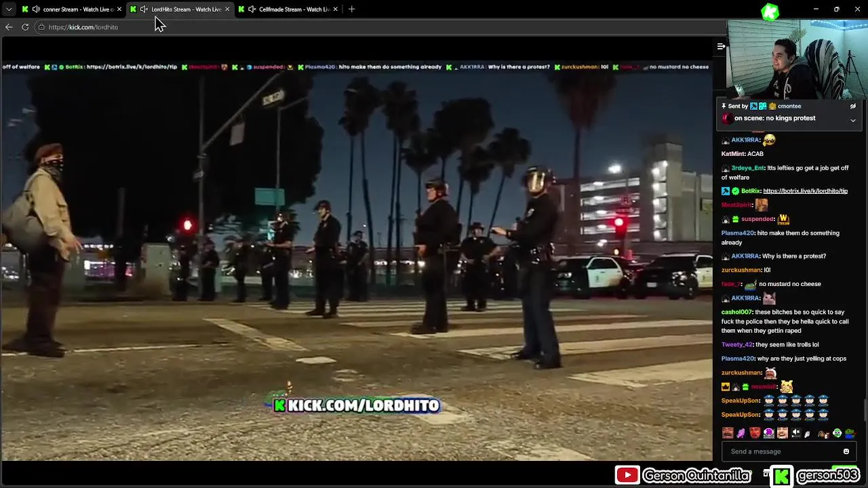Image resolution: width=868 pixels, height=488 pixels.
Task: Click the 'no mustard no cheese' message
Action: 790,284
